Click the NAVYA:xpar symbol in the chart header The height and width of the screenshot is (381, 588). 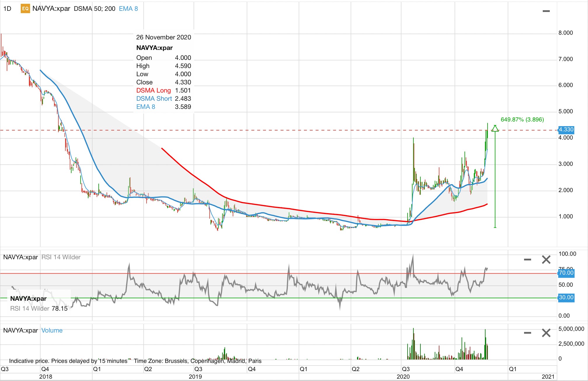pyautogui.click(x=51, y=8)
